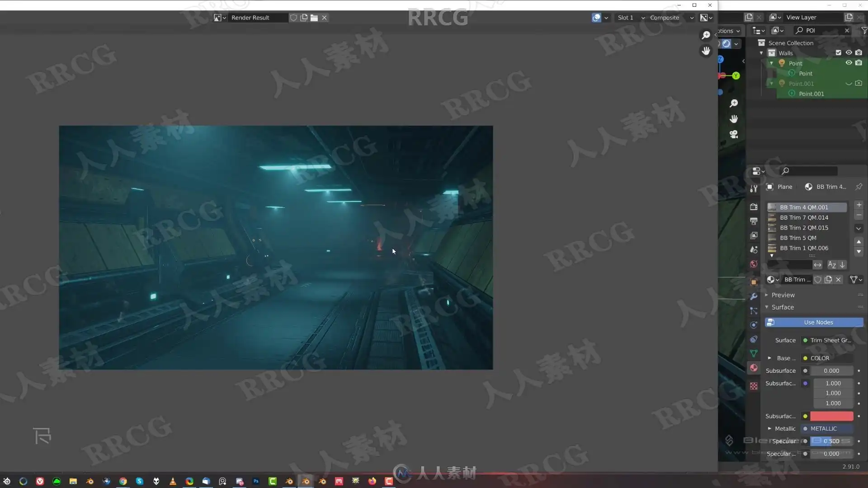Click the pin icon beside BB Trim 4
The height and width of the screenshot is (488, 868).
click(859, 187)
